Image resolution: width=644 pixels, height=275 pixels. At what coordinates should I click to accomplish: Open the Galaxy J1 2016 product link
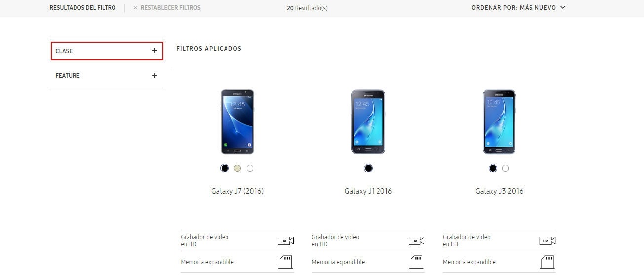[x=368, y=191]
